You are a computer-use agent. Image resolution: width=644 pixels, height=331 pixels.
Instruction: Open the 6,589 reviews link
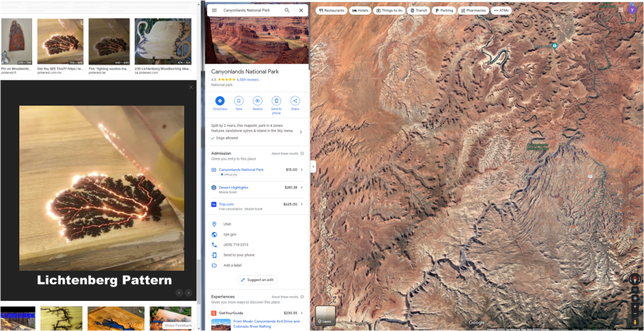tap(248, 80)
